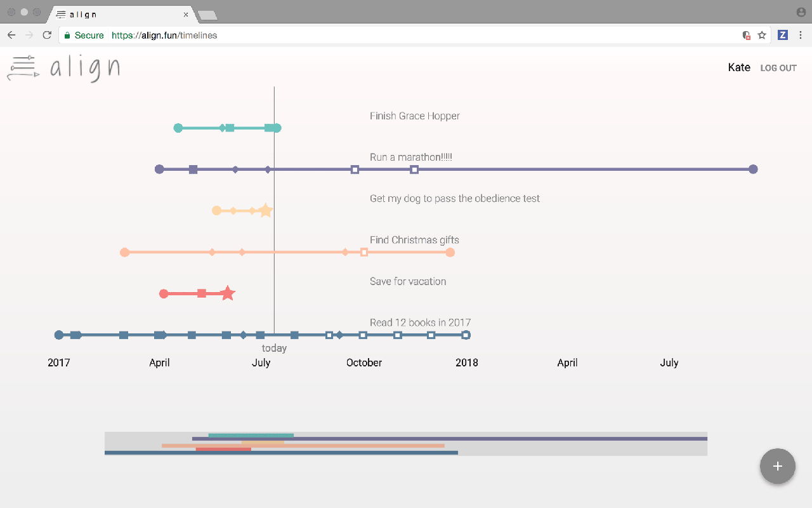Click the Kate username
The image size is (812, 508).
(739, 67)
